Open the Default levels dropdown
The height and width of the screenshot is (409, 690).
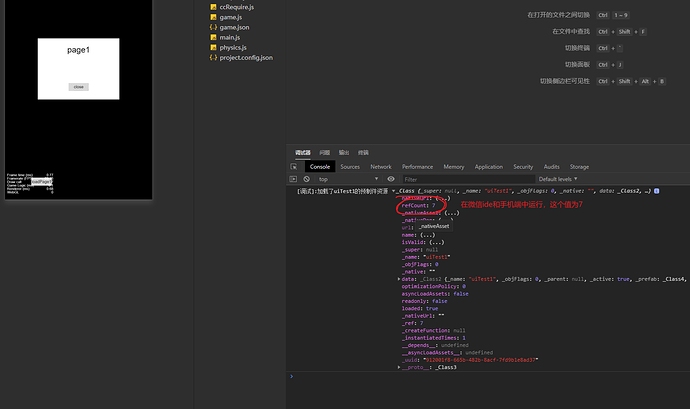coord(558,179)
